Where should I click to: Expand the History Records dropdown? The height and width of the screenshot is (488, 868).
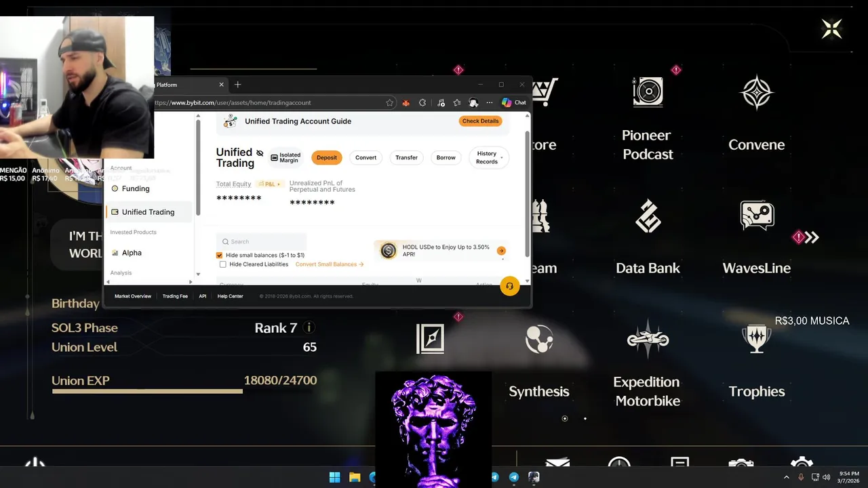tap(489, 157)
